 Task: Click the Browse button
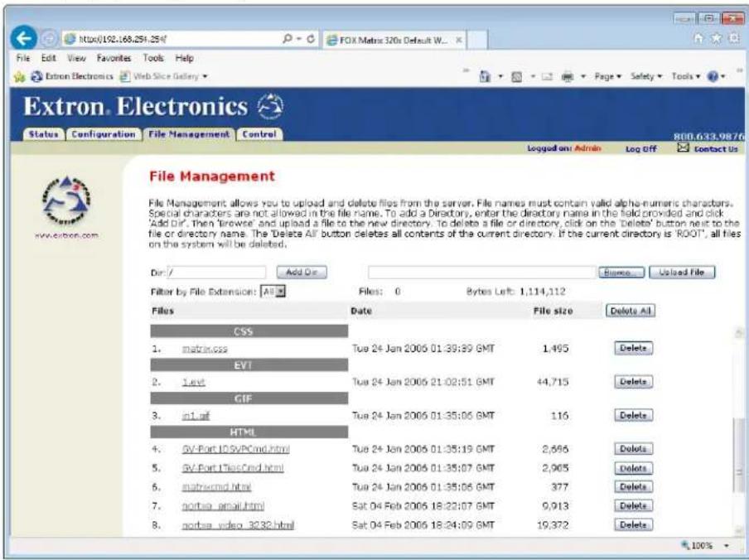point(621,272)
